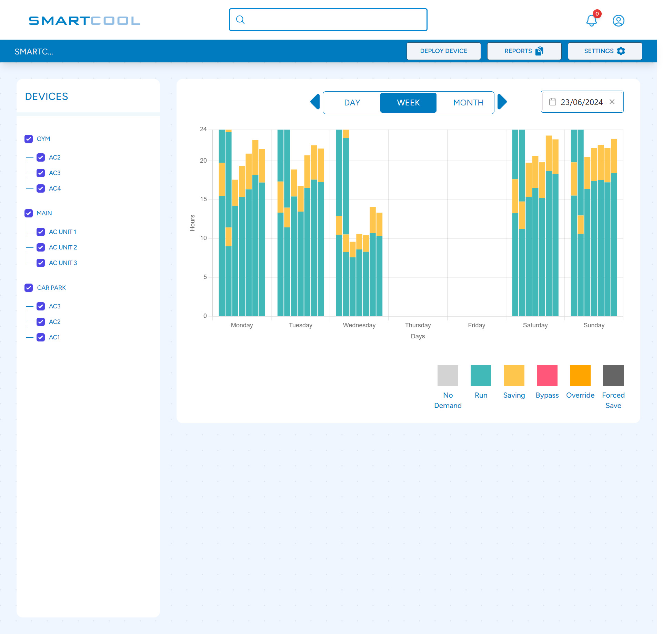Toggle AC UNIT 2 checkbox
Screen dimensions: 672x634
pos(41,247)
